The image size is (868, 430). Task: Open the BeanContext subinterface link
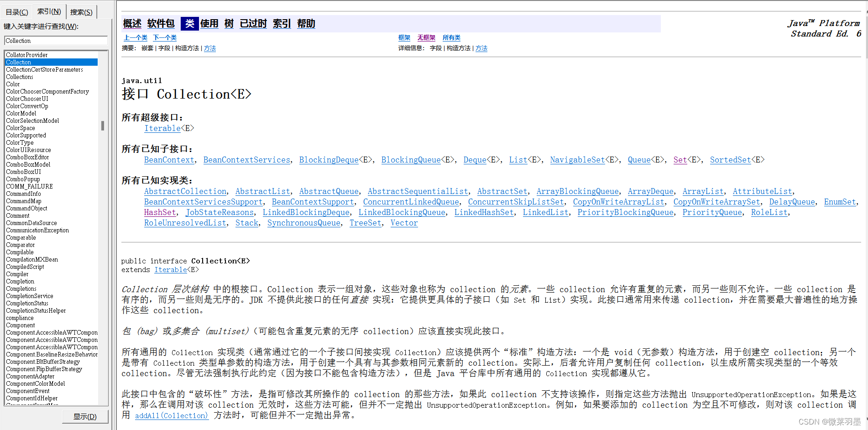pos(169,160)
